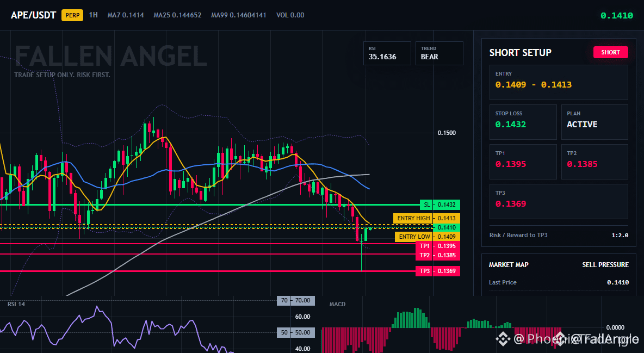Click the VOL 0.00 label

click(x=290, y=15)
